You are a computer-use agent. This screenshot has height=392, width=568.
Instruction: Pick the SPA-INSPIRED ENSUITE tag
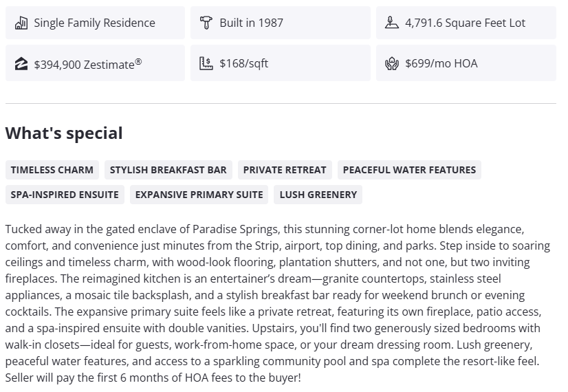(x=65, y=195)
